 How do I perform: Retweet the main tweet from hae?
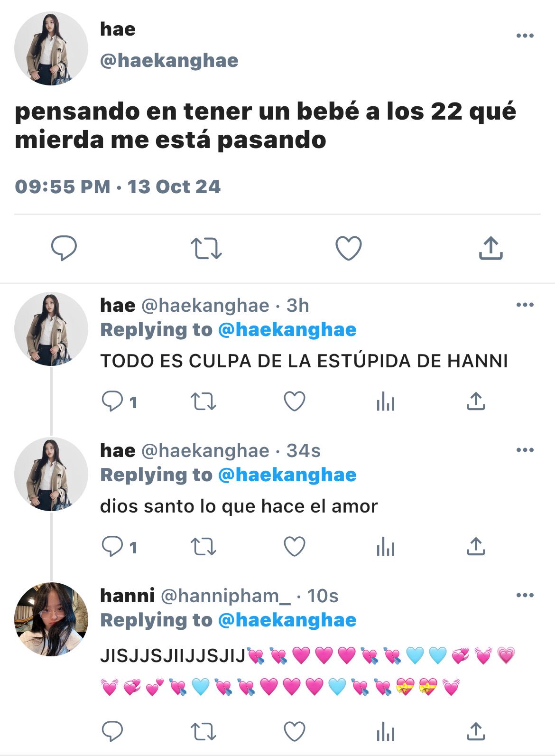[x=206, y=248]
